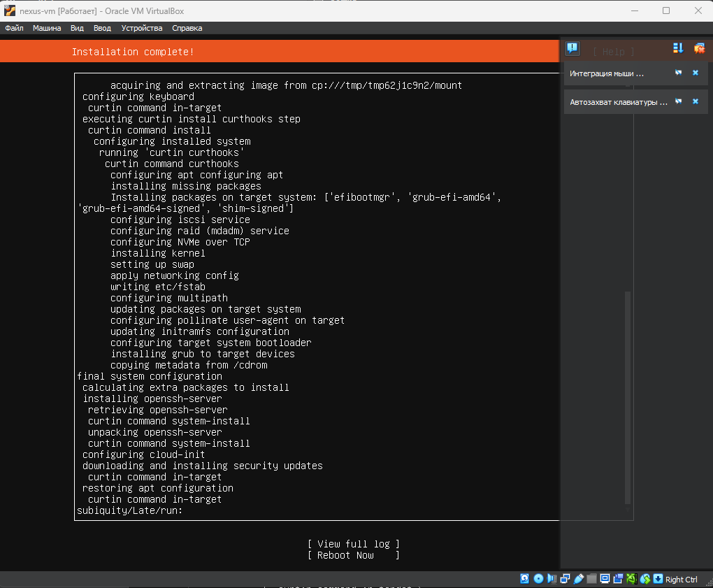This screenshot has width=713, height=588.
Task: Click the don't-show-again icon for Автозахват клавиатуры
Action: coord(679,101)
